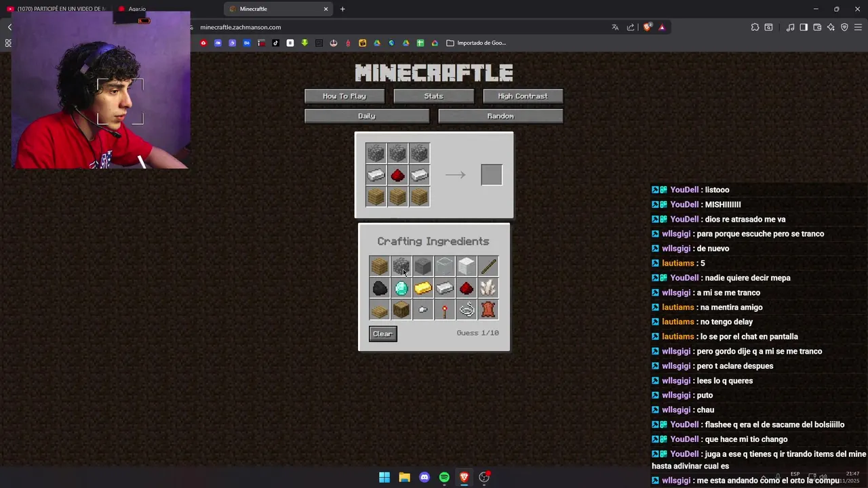This screenshot has height=488, width=868.
Task: Select the oak log ingredient
Action: (x=401, y=310)
